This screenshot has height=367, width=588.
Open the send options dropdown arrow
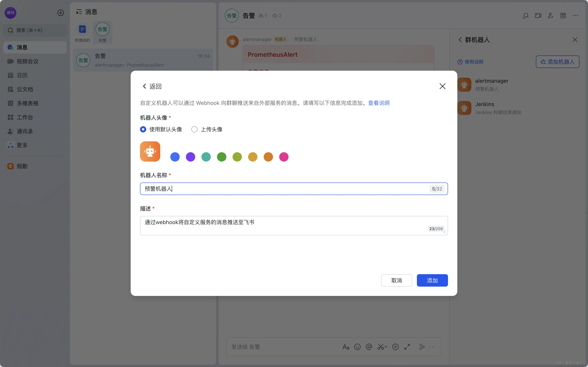(433, 347)
